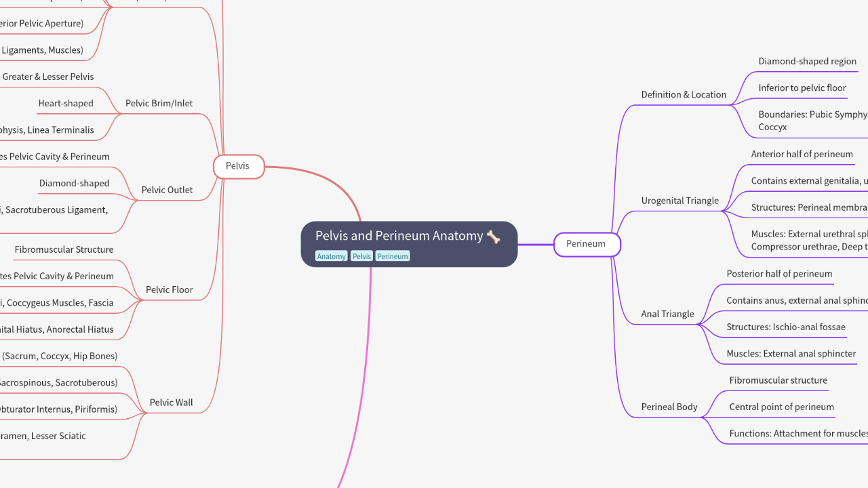Click Structures: Ischio-anal fossae text
Viewport: 868px width, 488px height.
point(786,327)
